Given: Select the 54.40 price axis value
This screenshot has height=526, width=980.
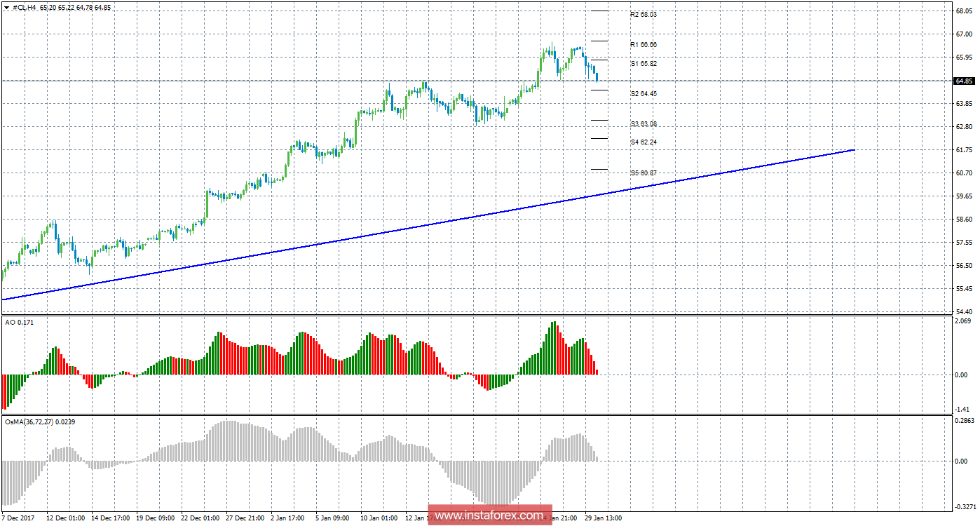Looking at the screenshot, I should click(964, 311).
